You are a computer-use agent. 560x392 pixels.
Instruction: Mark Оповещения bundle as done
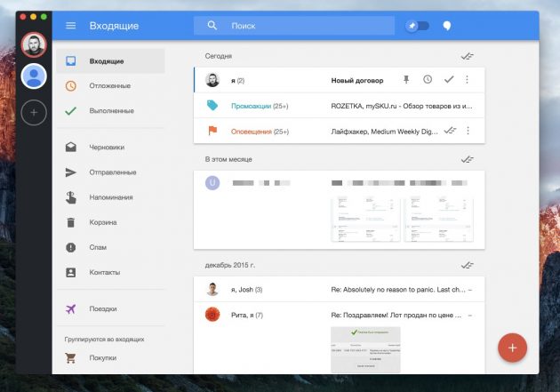pos(450,131)
